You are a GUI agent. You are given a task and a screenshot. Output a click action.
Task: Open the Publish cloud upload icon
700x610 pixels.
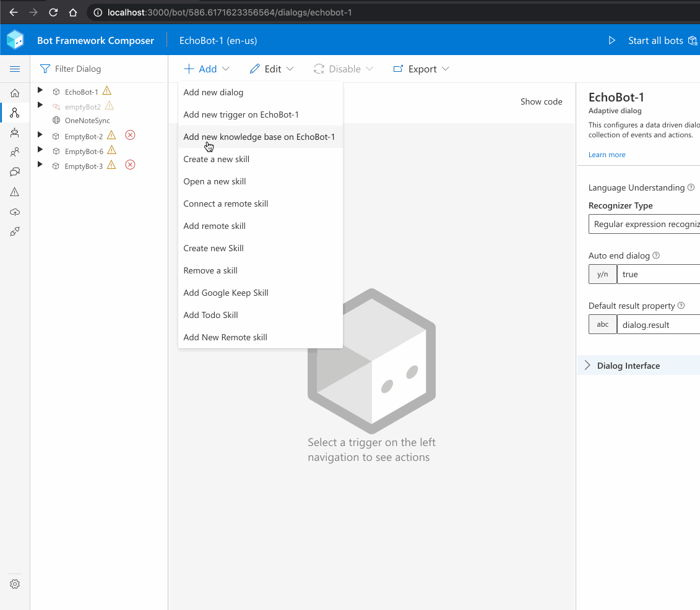(15, 212)
